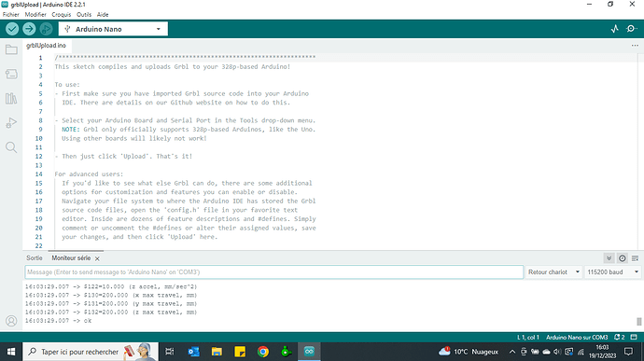The width and height of the screenshot is (644, 361).
Task: Open the Search sidebar icon
Action: [x=11, y=147]
